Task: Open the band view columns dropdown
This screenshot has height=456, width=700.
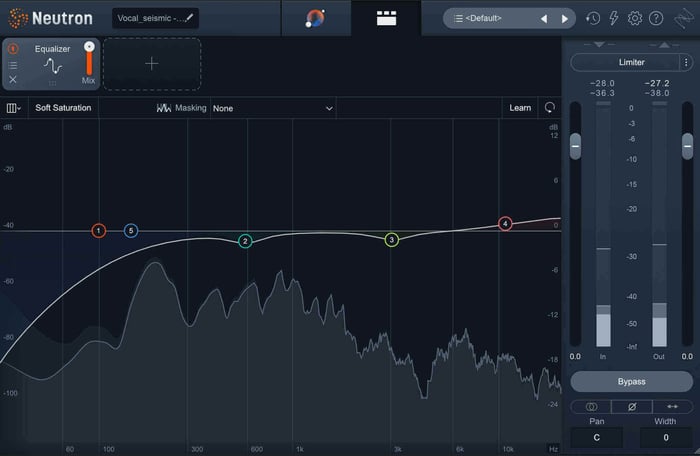Action: 13,108
